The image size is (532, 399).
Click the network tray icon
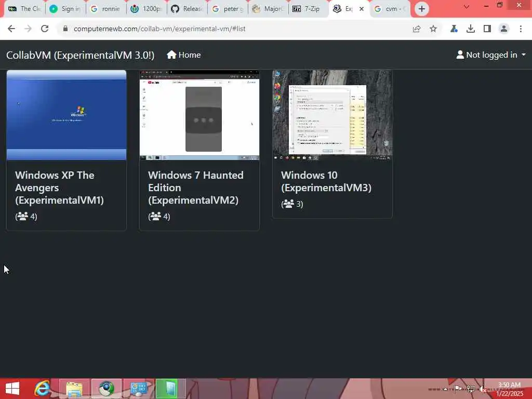click(470, 389)
